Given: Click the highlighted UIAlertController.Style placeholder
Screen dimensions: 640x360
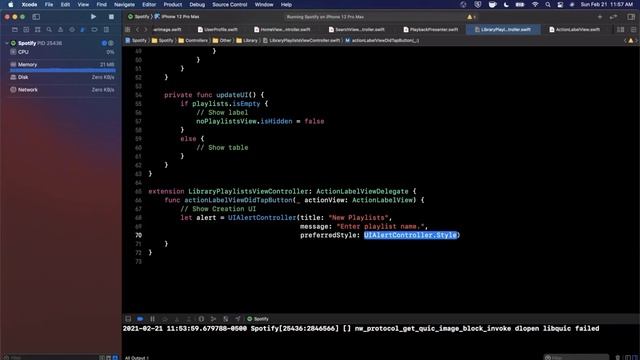Looking at the screenshot, I should [410, 235].
